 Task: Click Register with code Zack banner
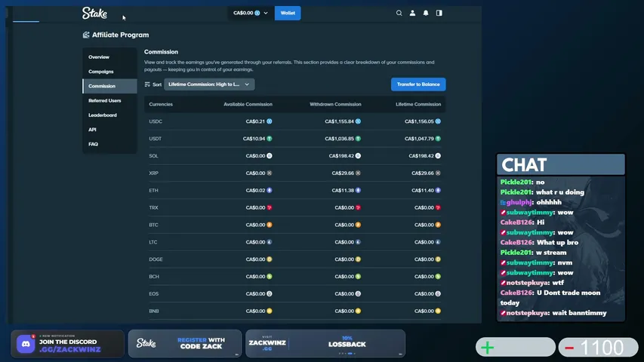[185, 344]
